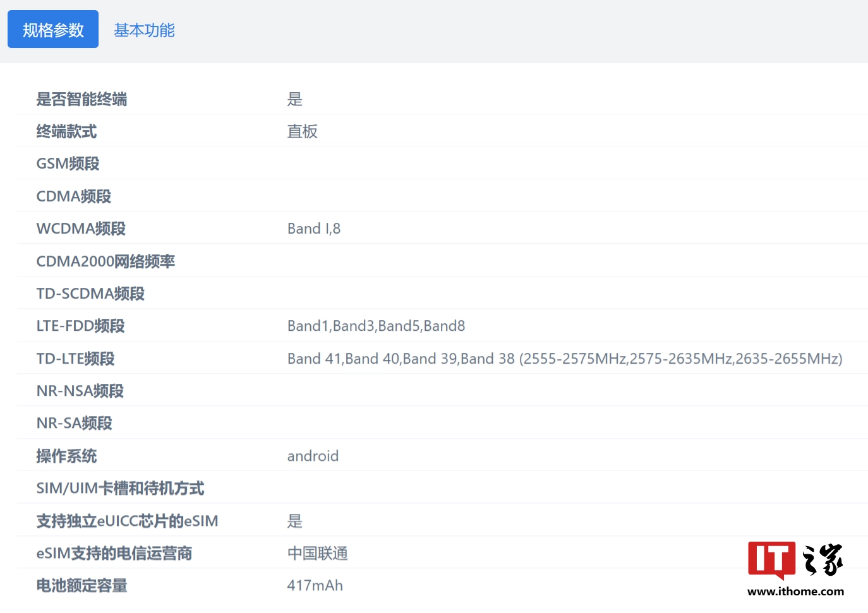The width and height of the screenshot is (868, 613).
Task: Select the WCDMA频段 value Band I,8
Action: 314,228
